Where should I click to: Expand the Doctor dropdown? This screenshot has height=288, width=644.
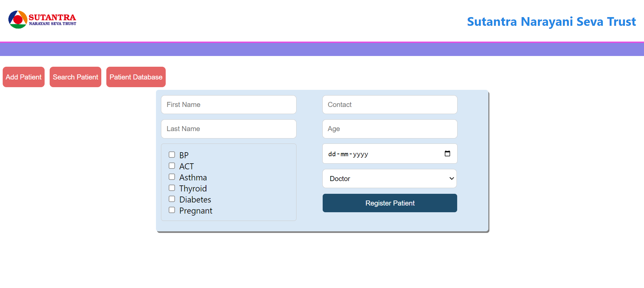tap(389, 179)
